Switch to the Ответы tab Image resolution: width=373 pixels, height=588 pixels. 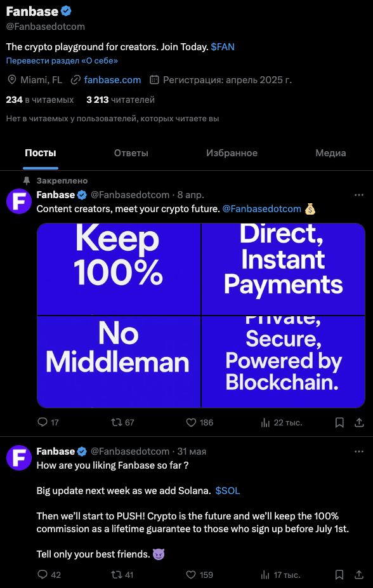click(x=131, y=153)
